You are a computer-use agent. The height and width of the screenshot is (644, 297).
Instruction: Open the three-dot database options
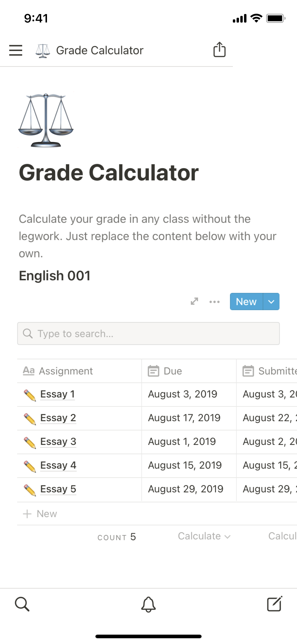(x=214, y=302)
